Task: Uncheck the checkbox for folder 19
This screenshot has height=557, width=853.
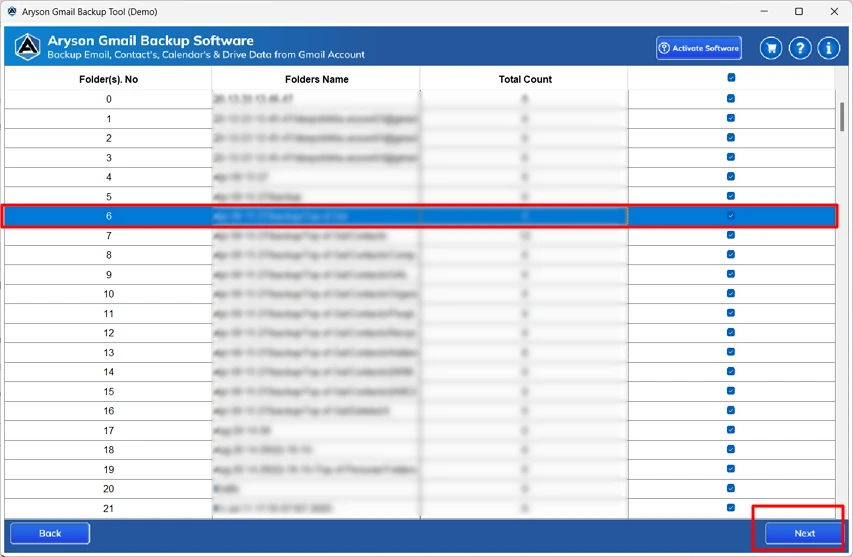Action: pyautogui.click(x=731, y=469)
